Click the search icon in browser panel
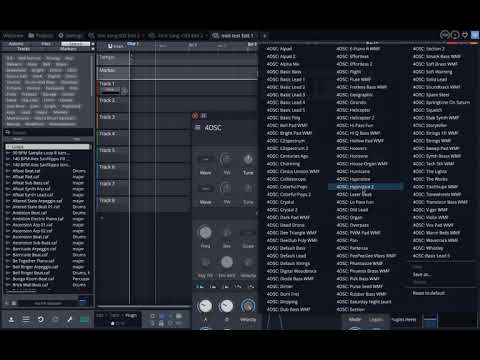480x360 pixels. pyautogui.click(x=8, y=132)
